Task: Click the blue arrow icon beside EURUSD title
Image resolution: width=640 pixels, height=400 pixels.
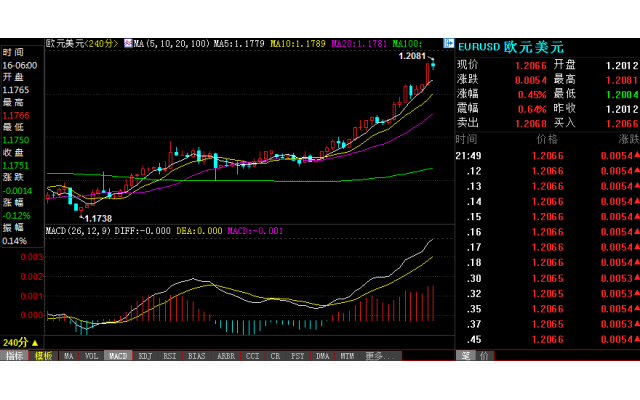Action: coord(450,46)
